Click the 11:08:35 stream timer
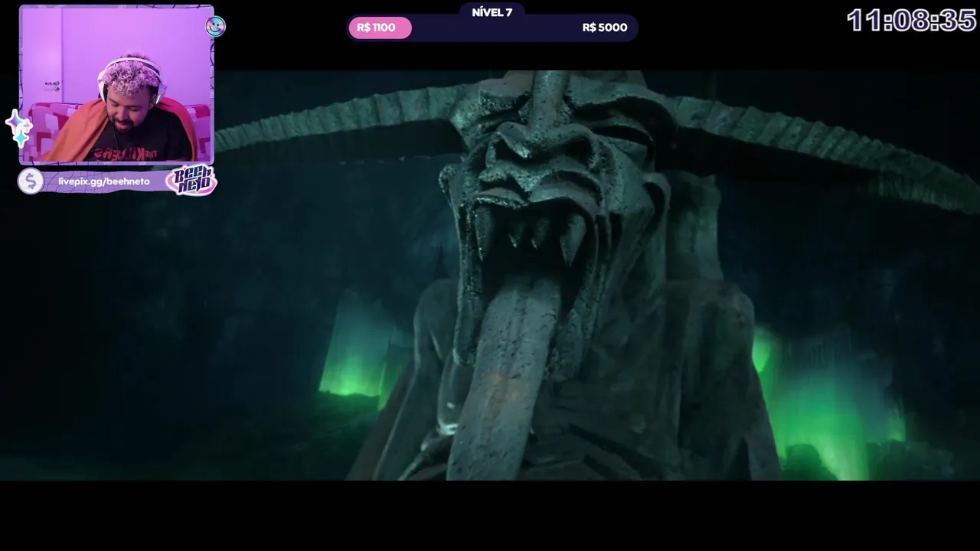The image size is (980, 551). pyautogui.click(x=911, y=21)
